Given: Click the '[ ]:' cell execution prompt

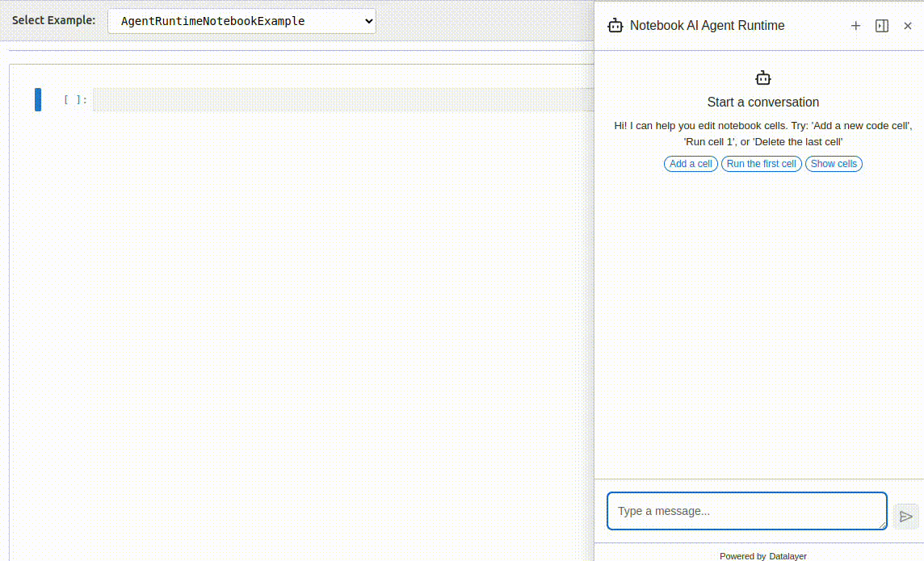Looking at the screenshot, I should 75,100.
